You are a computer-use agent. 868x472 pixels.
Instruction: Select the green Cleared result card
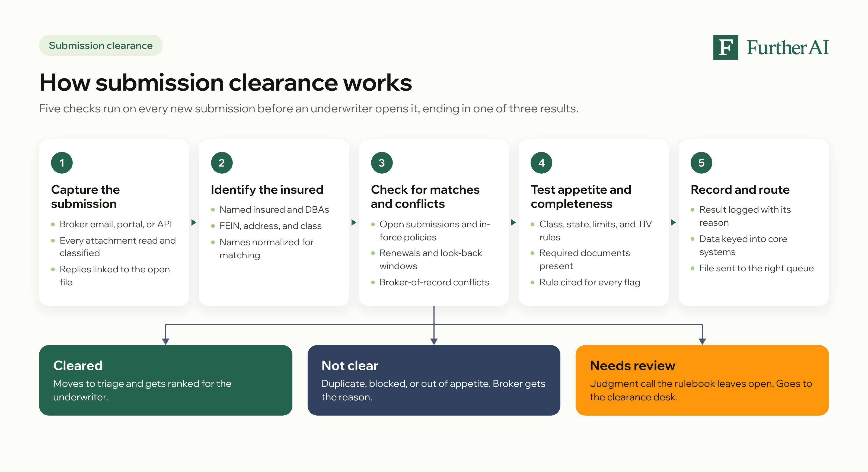[165, 380]
